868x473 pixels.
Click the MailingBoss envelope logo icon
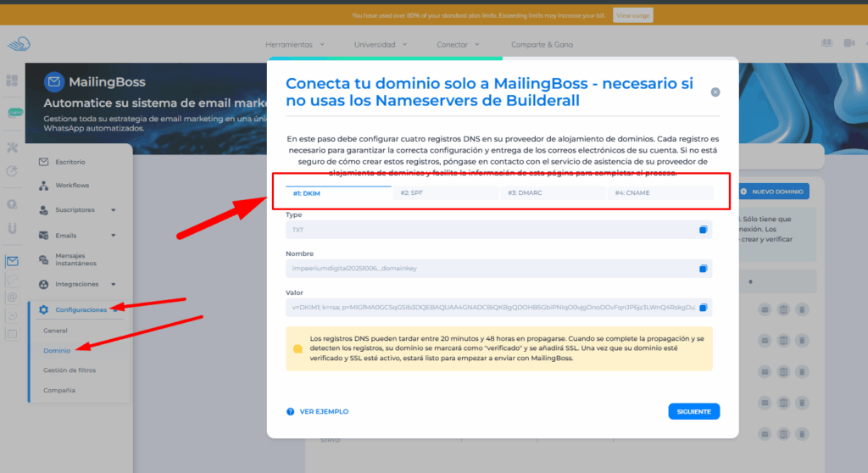[54, 82]
